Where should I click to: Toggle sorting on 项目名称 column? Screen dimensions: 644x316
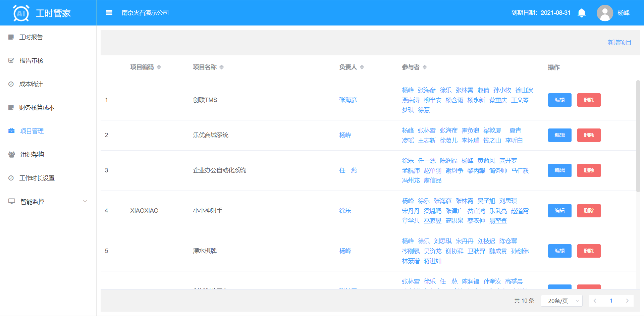[221, 67]
